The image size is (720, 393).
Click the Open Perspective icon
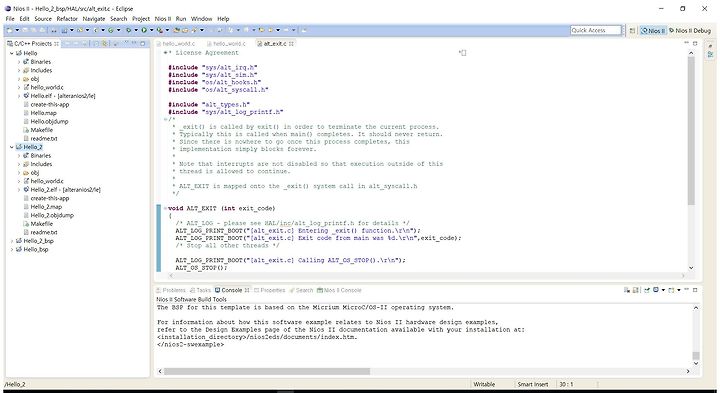pyautogui.click(x=632, y=30)
